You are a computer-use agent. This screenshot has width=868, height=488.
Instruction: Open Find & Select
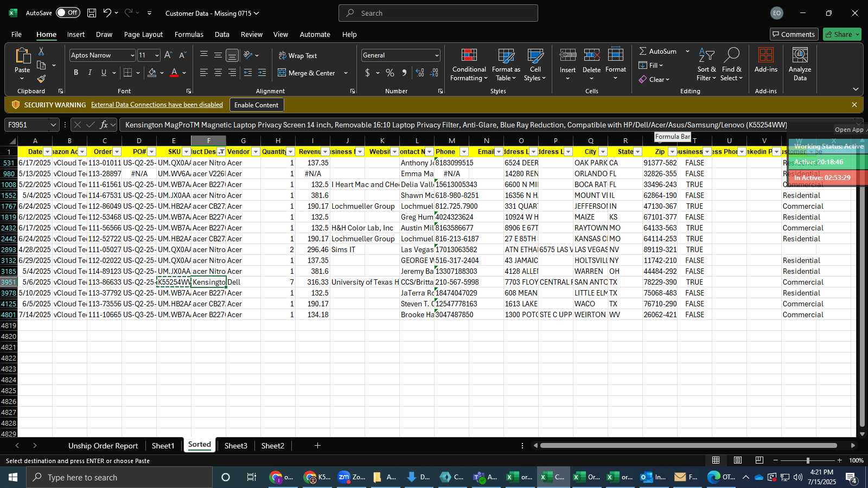click(x=731, y=65)
